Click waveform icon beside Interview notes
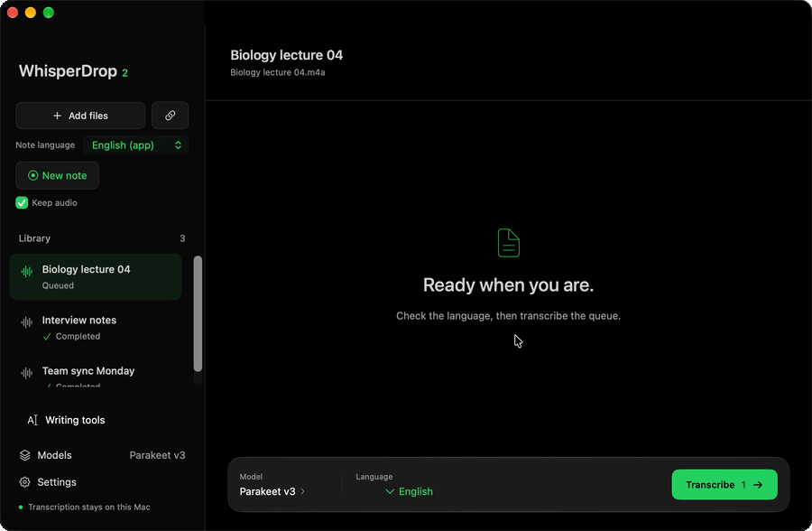Image resolution: width=812 pixels, height=531 pixels. pyautogui.click(x=26, y=322)
